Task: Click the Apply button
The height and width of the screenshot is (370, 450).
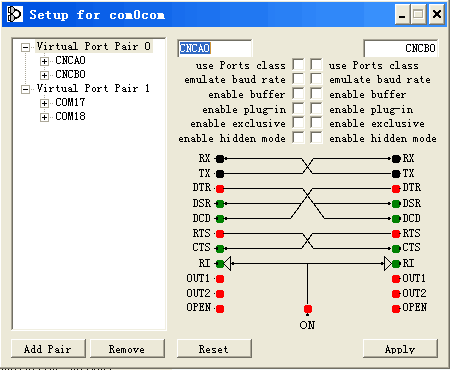Action: coord(400,349)
